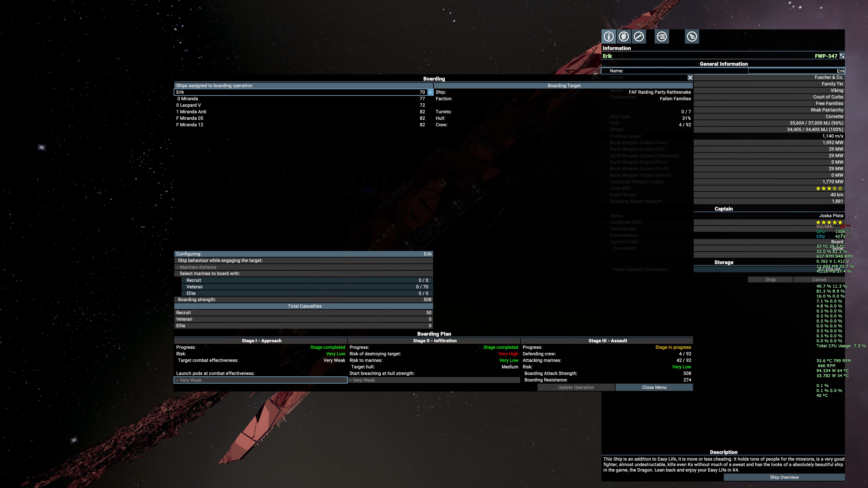Viewport: 868px width, 488px height.
Task: Click the Stage in progress status
Action: point(673,347)
